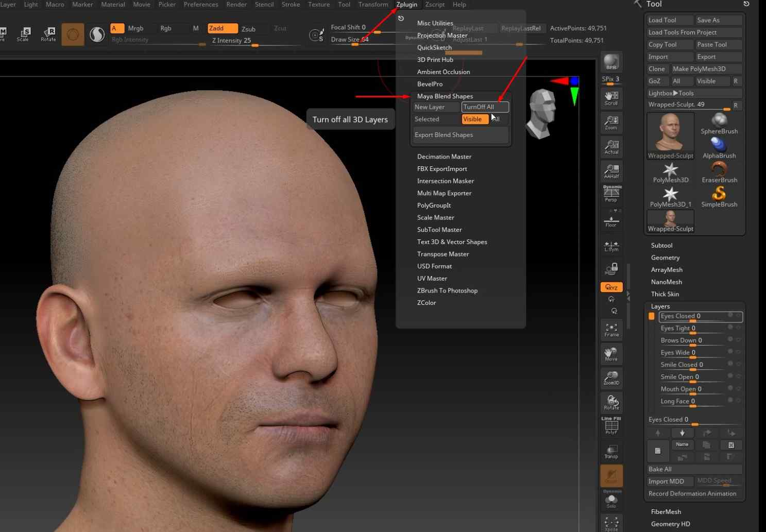Click the Zoom canvas tool icon
The height and width of the screenshot is (532, 766).
[x=611, y=122]
